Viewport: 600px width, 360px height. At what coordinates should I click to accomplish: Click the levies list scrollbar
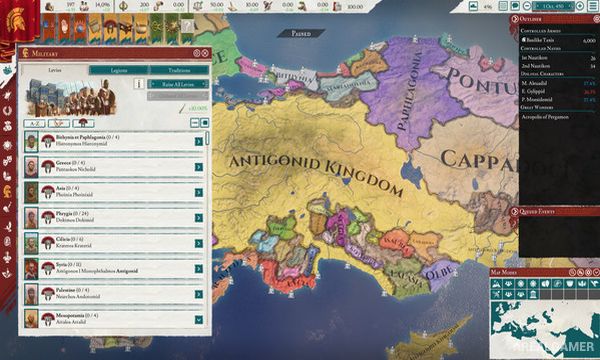click(x=207, y=138)
